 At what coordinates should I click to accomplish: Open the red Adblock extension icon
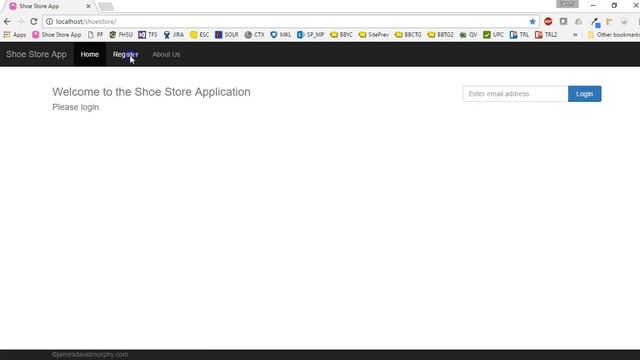pos(548,21)
